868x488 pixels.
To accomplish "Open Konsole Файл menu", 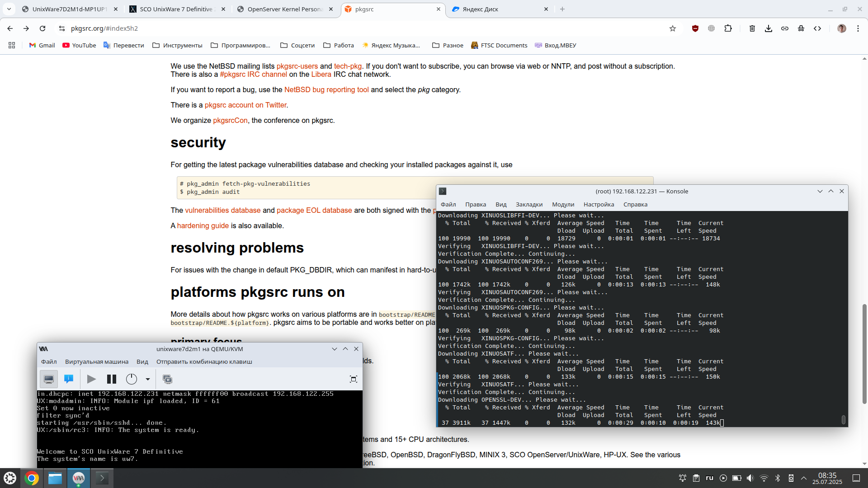I will [448, 204].
